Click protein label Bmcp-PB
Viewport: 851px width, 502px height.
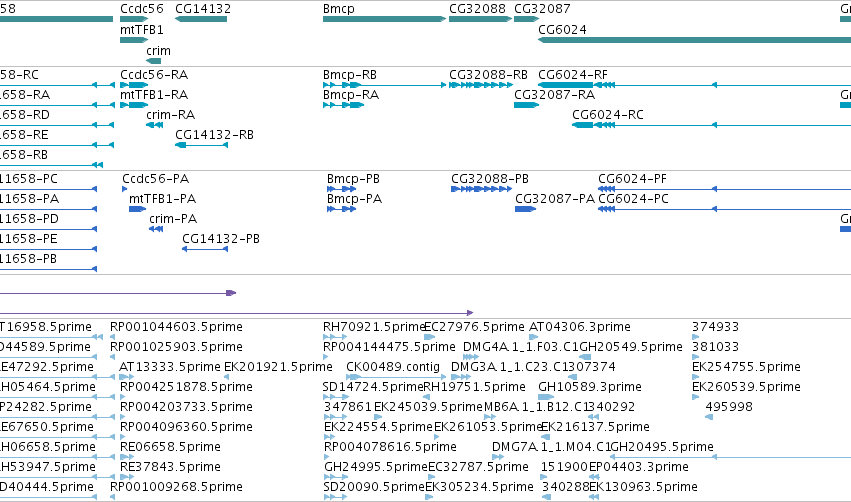[353, 179]
